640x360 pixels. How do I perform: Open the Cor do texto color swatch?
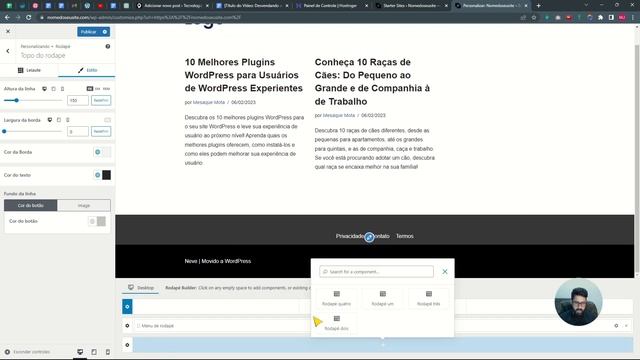[107, 175]
